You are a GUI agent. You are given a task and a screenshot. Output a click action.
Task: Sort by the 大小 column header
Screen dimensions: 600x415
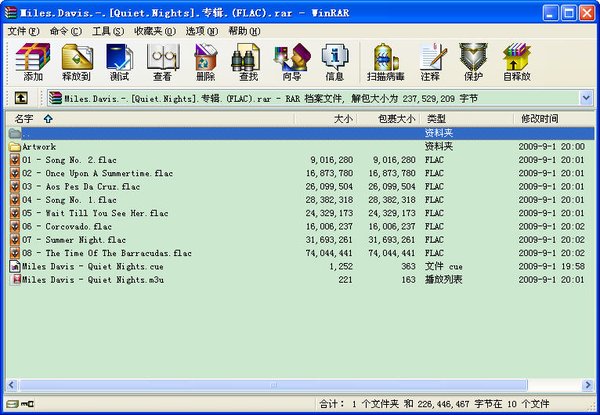[x=326, y=119]
